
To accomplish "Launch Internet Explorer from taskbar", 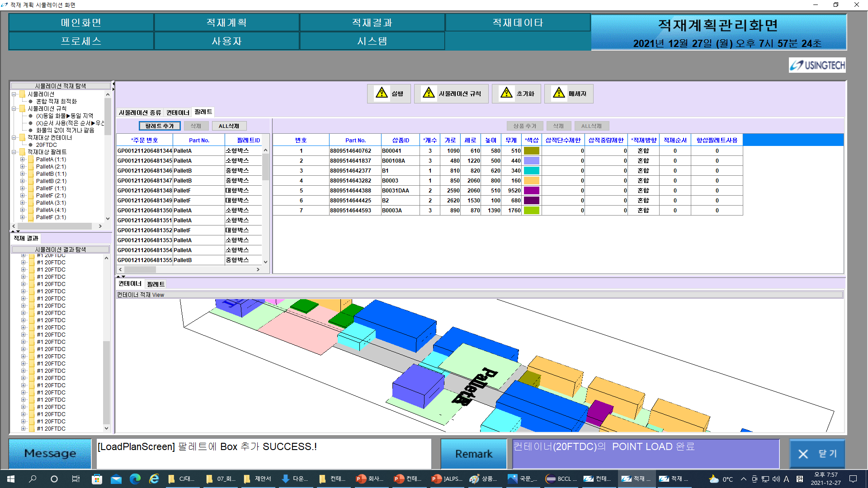I will click(154, 479).
